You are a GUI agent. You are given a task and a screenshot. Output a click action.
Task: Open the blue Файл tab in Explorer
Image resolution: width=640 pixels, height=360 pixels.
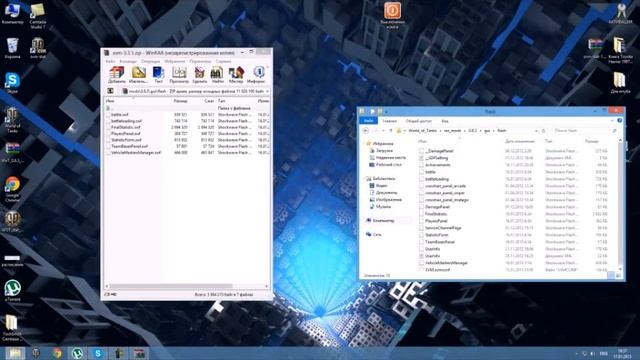[x=368, y=121]
